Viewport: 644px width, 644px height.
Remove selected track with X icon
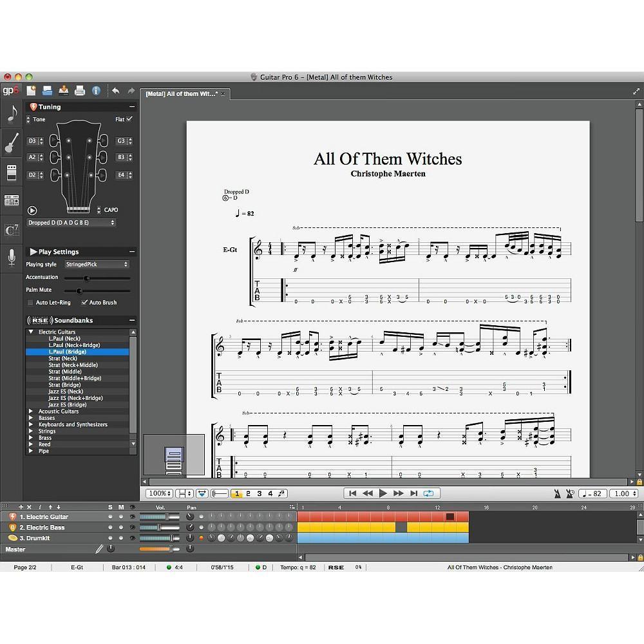click(x=29, y=507)
